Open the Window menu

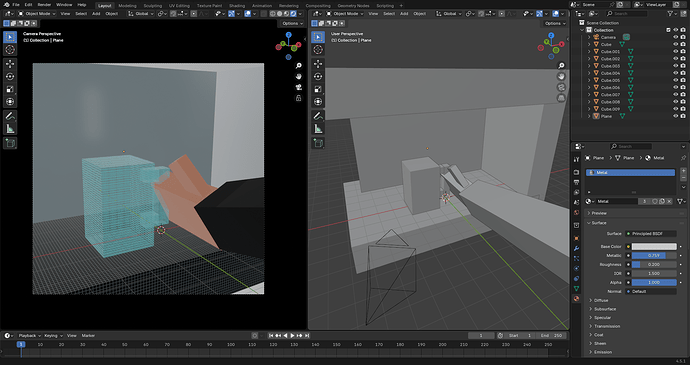point(64,4)
